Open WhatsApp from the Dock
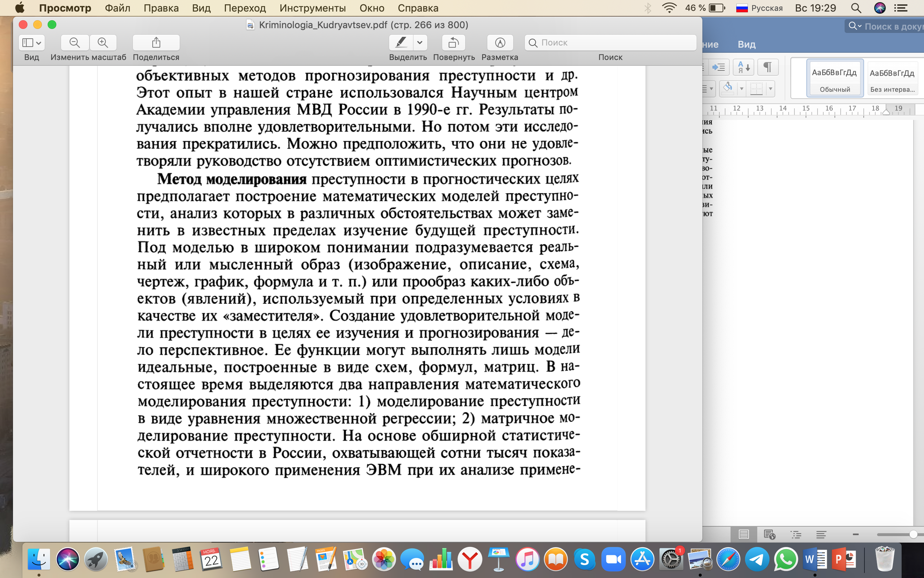This screenshot has width=924, height=578. tap(786, 559)
